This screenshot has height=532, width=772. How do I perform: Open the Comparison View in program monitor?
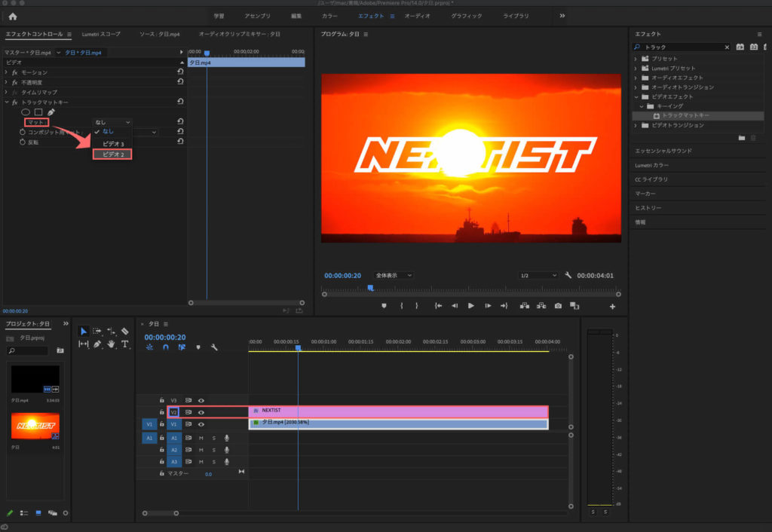574,306
